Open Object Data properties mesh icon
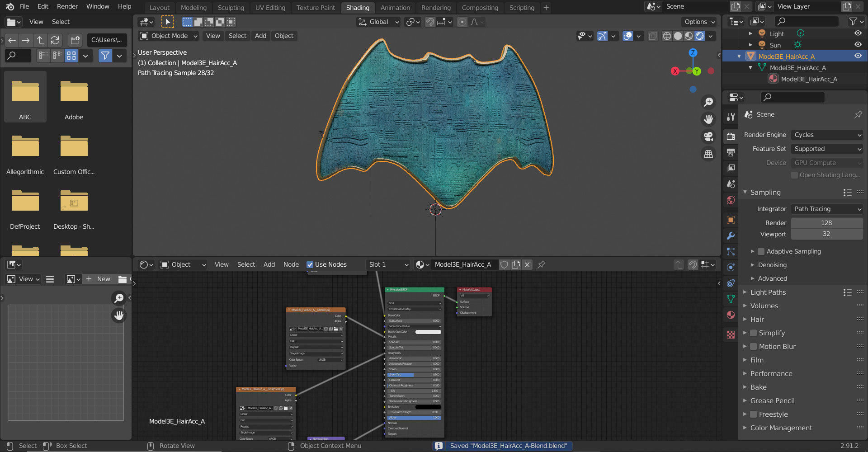This screenshot has width=868, height=452. point(731,299)
